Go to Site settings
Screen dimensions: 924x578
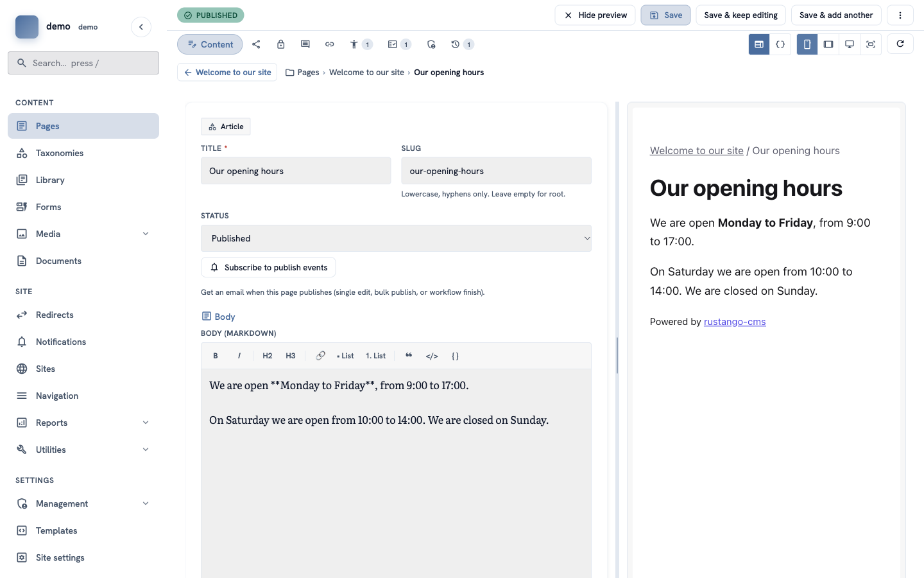tap(83, 557)
